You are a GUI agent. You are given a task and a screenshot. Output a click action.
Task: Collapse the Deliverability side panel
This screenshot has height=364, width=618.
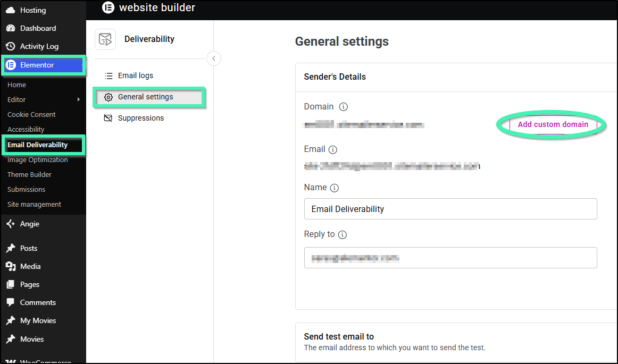tap(214, 58)
